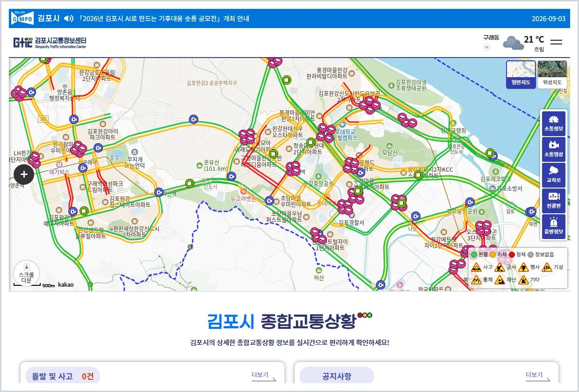The width and height of the screenshot is (579, 392).
Task: Click the 운유산 (101.6m) map label
Action: point(215,166)
